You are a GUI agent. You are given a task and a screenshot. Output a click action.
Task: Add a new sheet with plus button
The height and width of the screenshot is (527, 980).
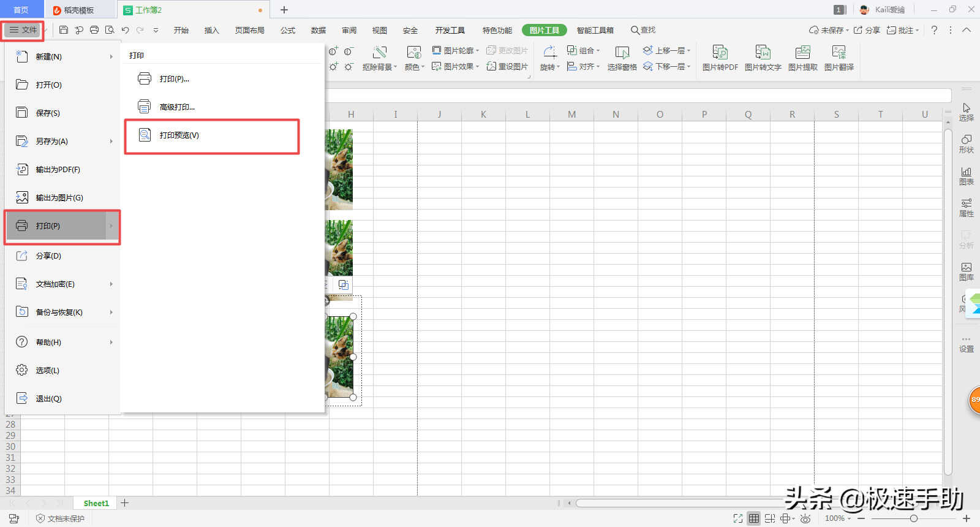tap(125, 503)
